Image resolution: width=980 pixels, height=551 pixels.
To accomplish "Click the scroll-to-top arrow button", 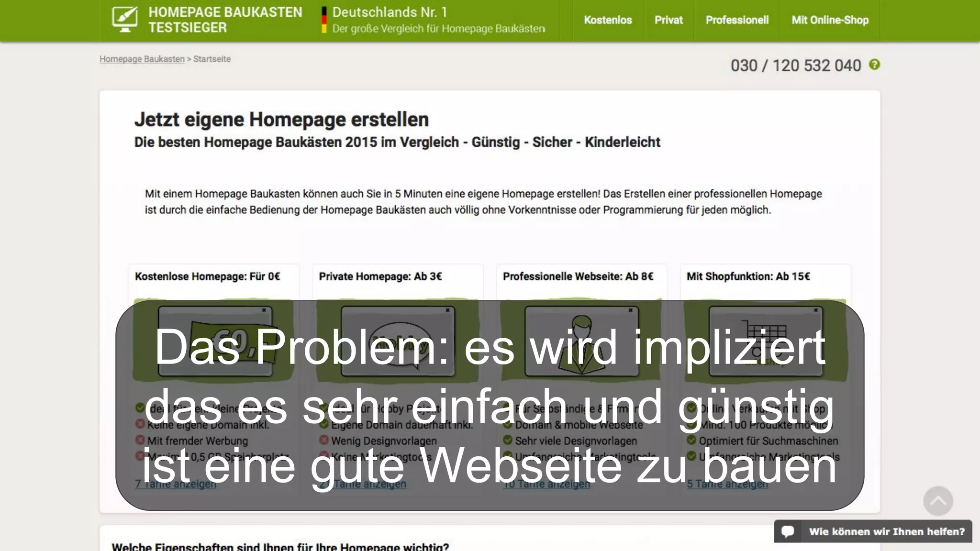I will pyautogui.click(x=938, y=501).
